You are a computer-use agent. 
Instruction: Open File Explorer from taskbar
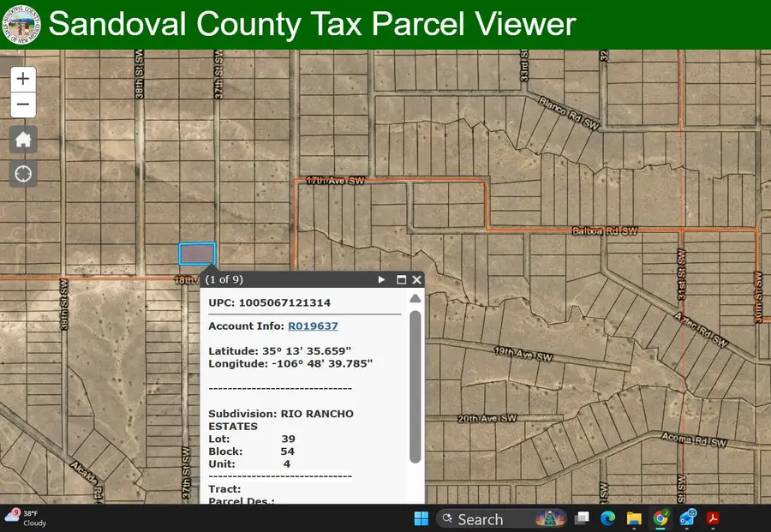[x=634, y=518]
